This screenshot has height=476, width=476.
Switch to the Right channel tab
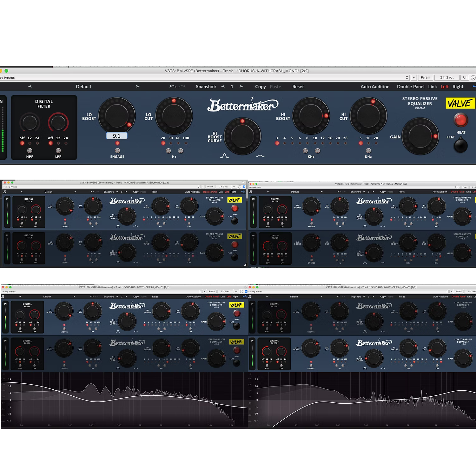458,86
